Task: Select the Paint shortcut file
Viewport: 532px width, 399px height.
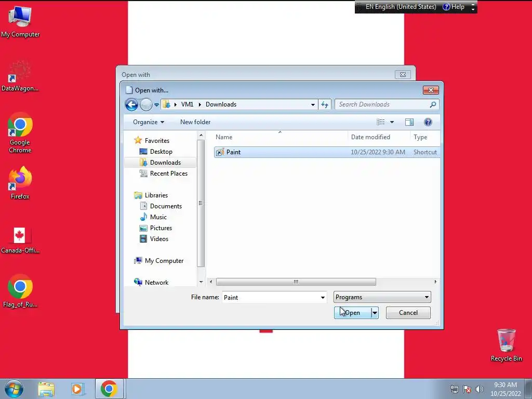Action: click(327, 152)
